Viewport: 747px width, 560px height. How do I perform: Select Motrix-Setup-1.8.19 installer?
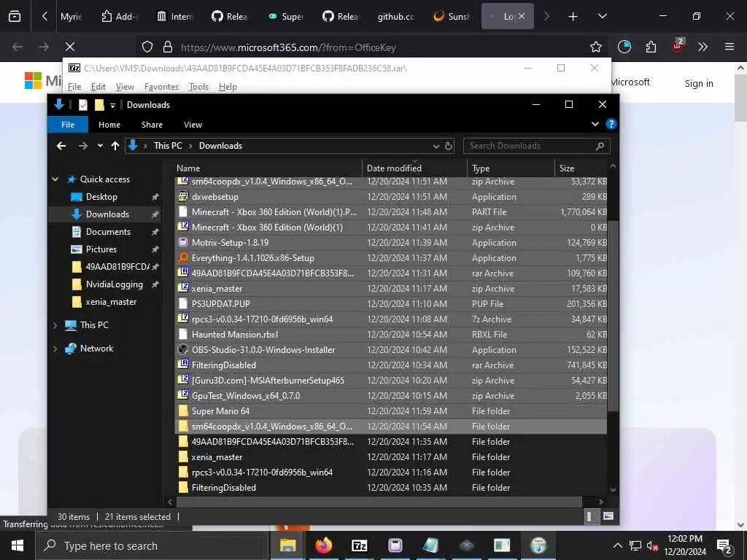point(391,242)
